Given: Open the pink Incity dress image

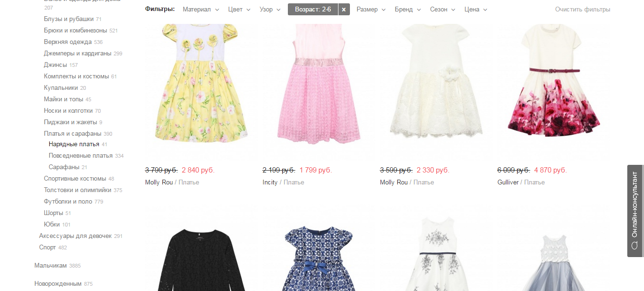Looking at the screenshot, I should [x=318, y=84].
